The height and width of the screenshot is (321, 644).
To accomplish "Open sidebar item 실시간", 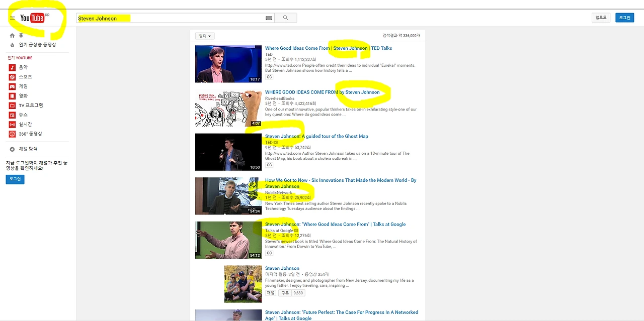I will tap(25, 125).
